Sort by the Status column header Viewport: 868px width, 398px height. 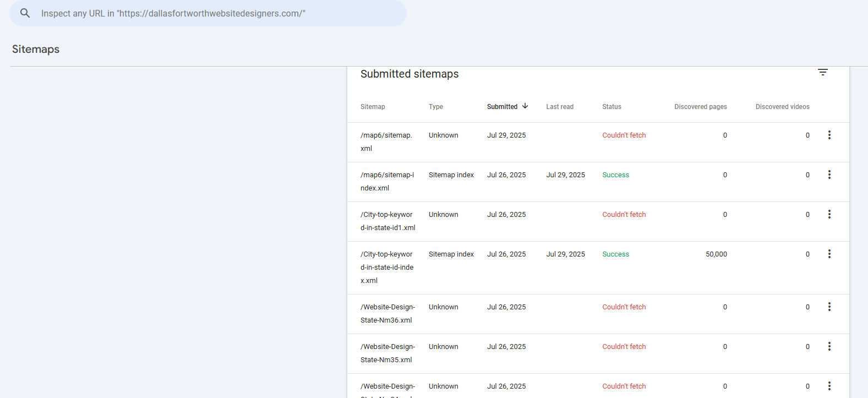point(612,107)
